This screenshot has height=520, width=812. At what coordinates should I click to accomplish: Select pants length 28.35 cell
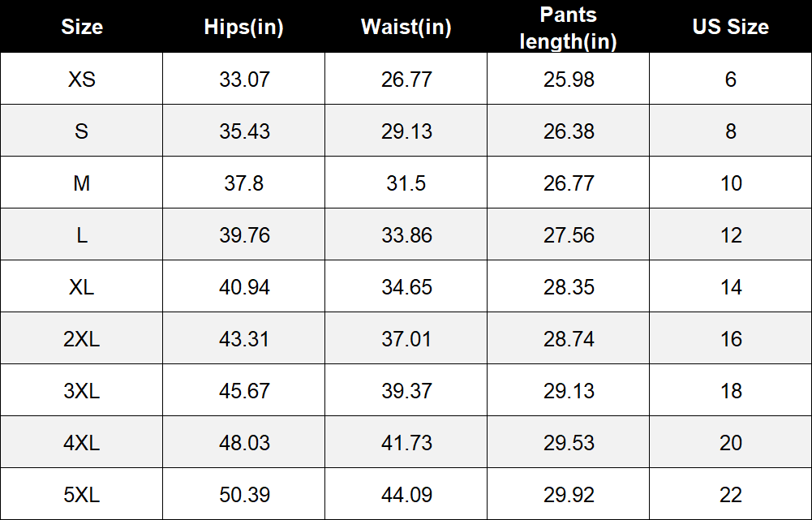[x=569, y=287]
